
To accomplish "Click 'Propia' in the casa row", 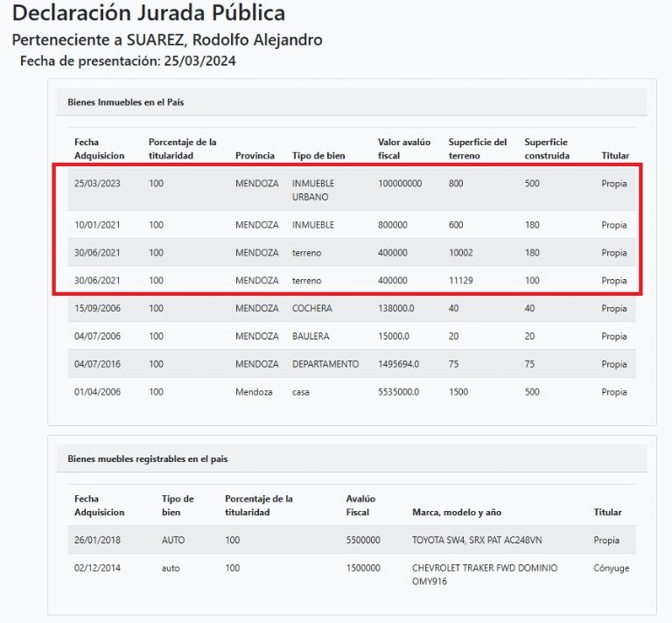I will [613, 392].
